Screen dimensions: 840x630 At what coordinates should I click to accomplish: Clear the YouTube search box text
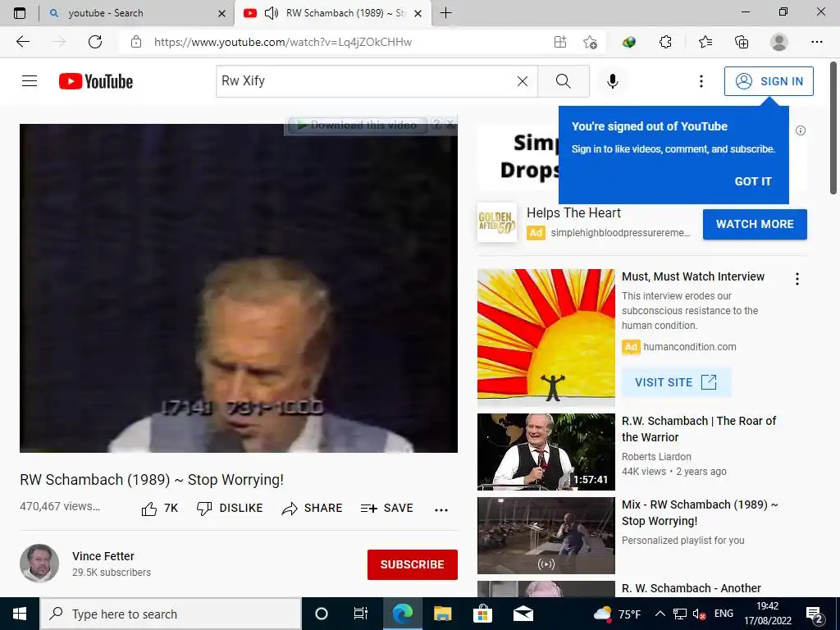tap(523, 81)
